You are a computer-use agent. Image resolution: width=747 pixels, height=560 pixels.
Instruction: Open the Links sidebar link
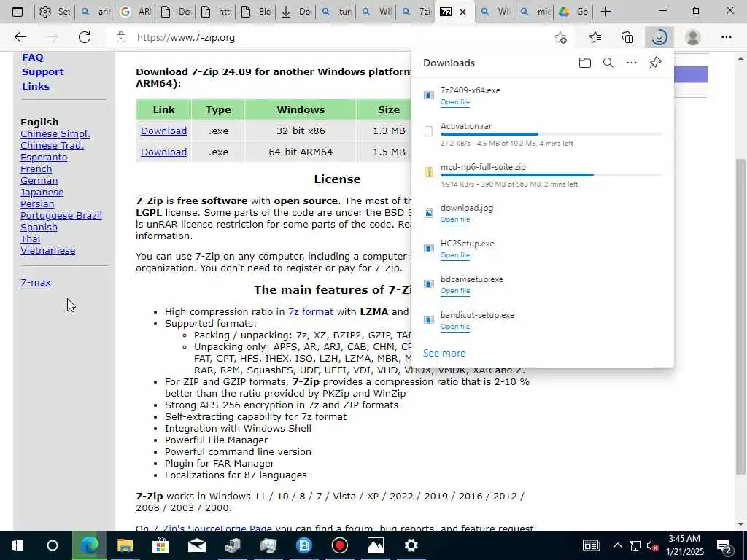pyautogui.click(x=36, y=86)
